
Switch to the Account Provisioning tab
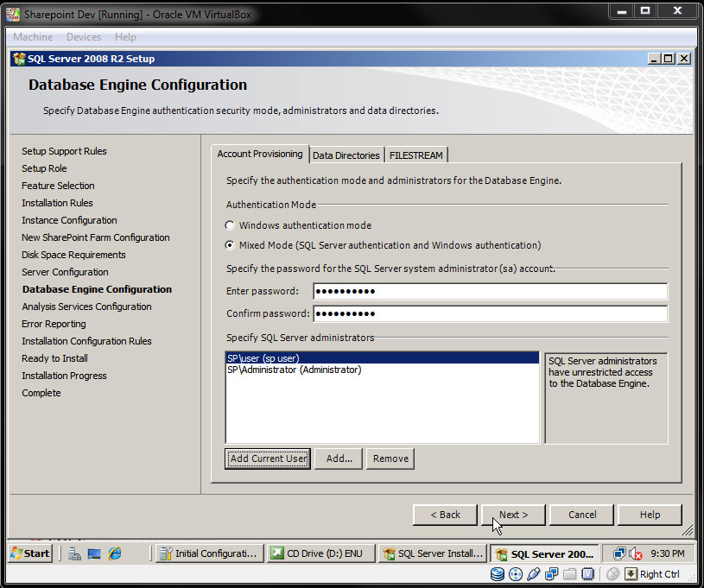point(260,154)
